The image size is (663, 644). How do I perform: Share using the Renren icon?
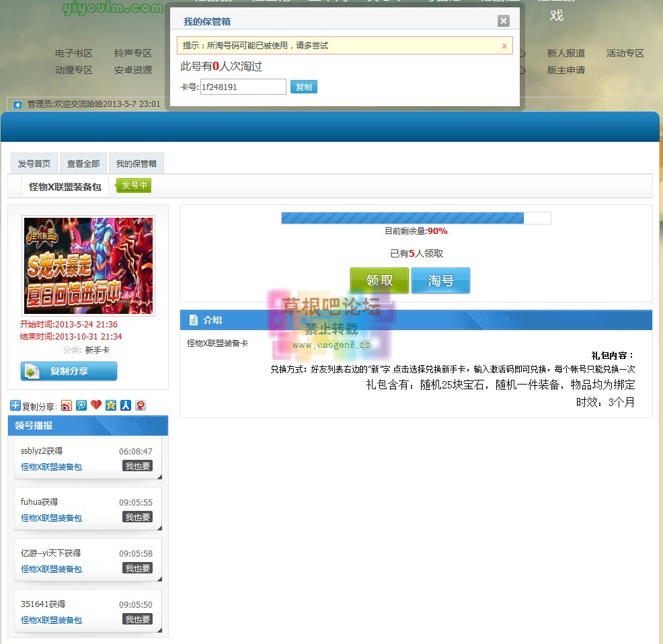pyautogui.click(x=126, y=405)
